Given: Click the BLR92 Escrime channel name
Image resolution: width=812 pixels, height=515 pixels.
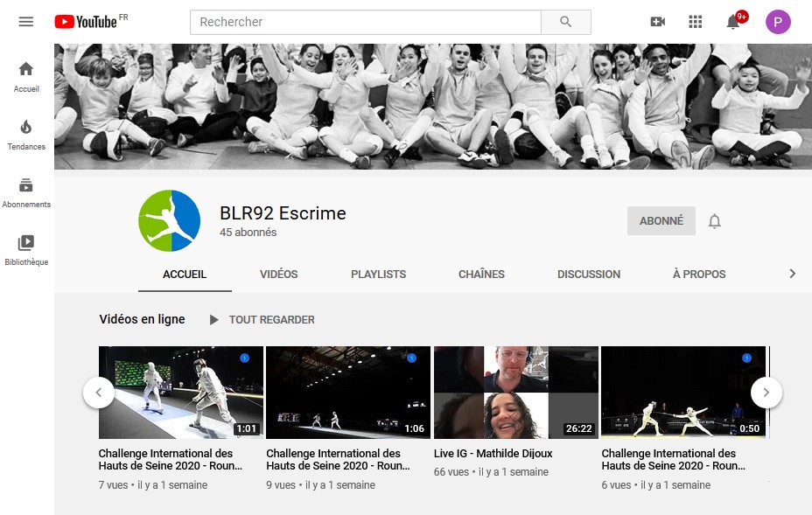Looking at the screenshot, I should coord(283,213).
